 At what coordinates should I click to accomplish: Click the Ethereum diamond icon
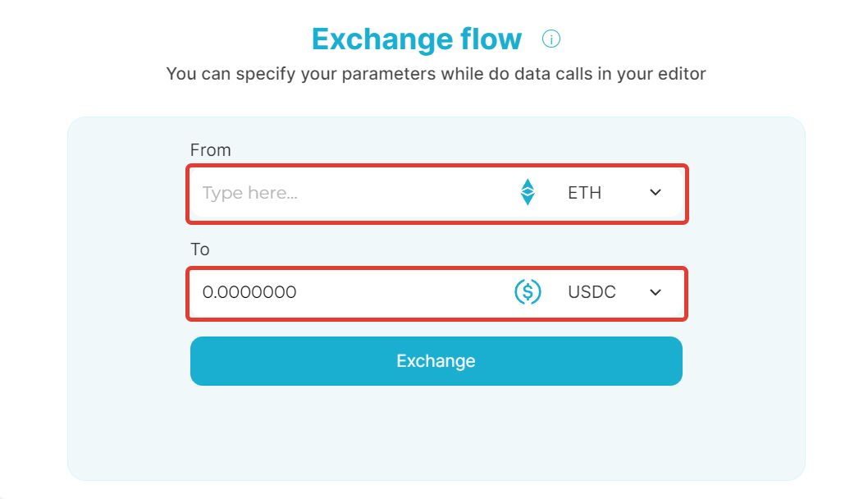(x=528, y=192)
